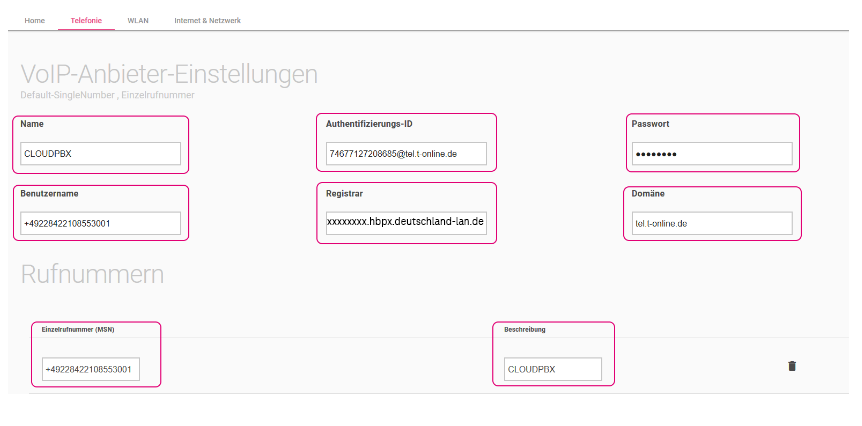Screen dimensions: 862x426
Task: Click the VoIP-Anbieter-Einstellungen heading
Action: (x=169, y=74)
